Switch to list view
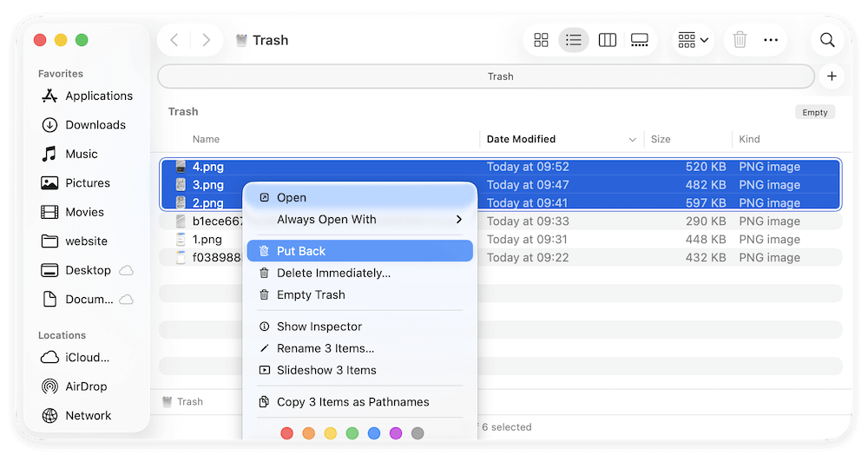Viewport: 868px width, 456px height. 574,40
